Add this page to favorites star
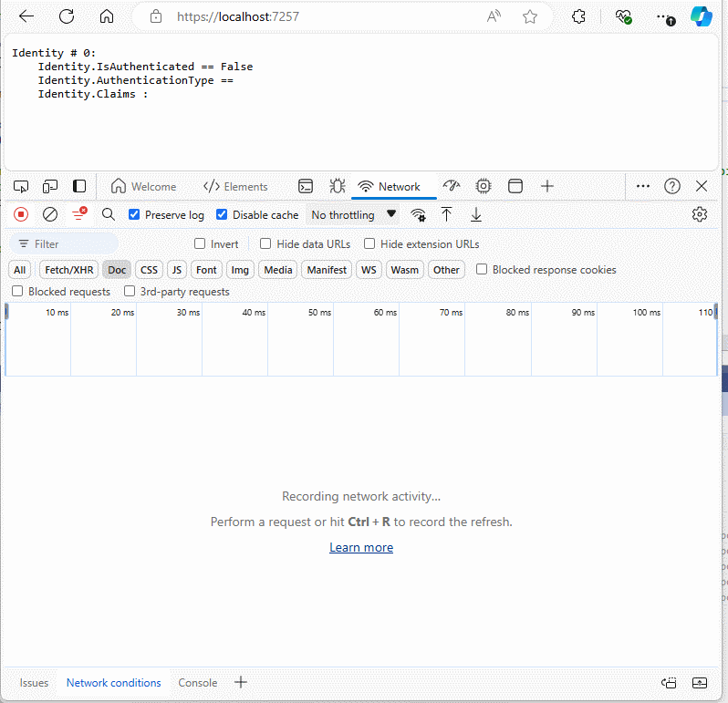The height and width of the screenshot is (703, 728). coord(530,16)
